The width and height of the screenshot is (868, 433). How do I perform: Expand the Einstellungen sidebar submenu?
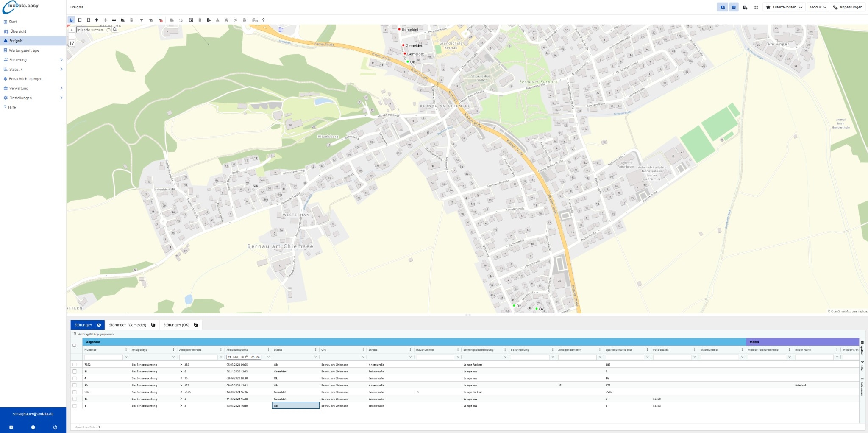(61, 98)
